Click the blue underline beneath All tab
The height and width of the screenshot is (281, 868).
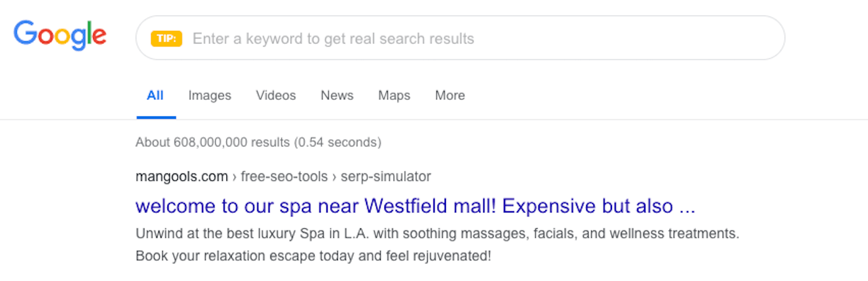tap(156, 117)
